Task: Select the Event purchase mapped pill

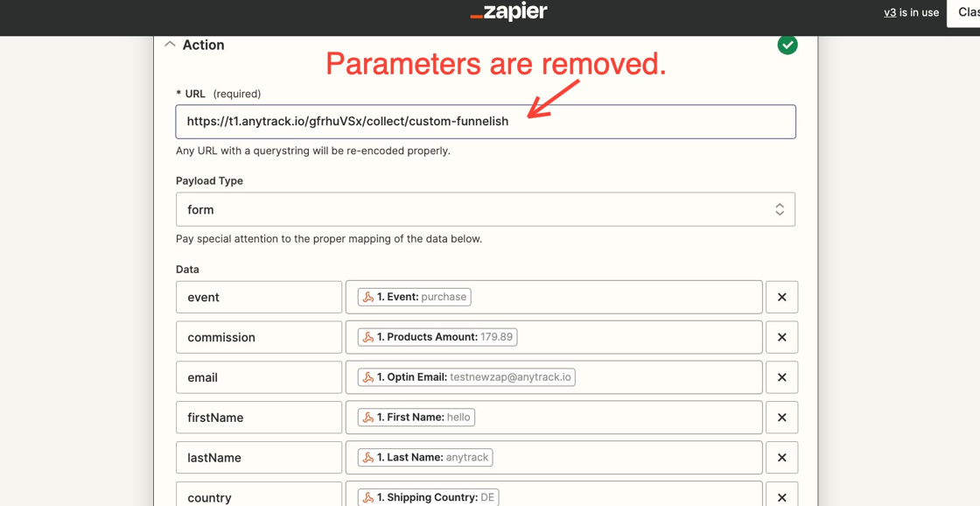Action: click(415, 297)
